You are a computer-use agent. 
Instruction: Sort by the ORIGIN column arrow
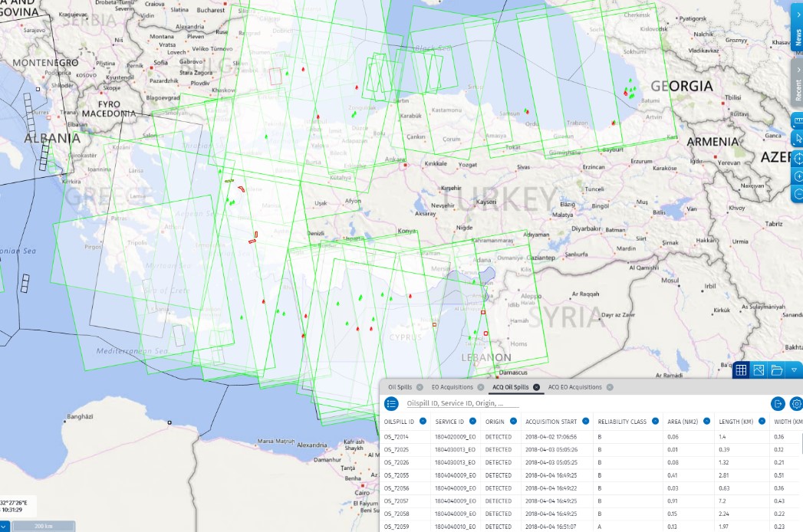click(513, 421)
